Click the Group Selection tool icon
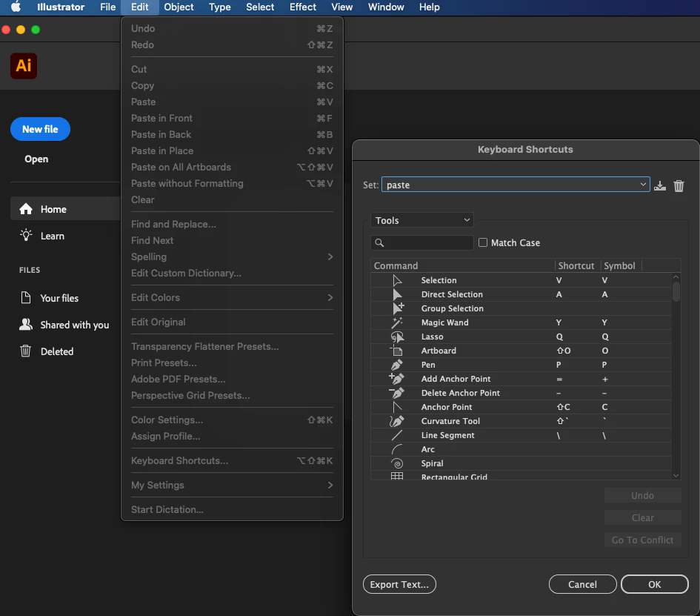This screenshot has height=616, width=700. 398,308
